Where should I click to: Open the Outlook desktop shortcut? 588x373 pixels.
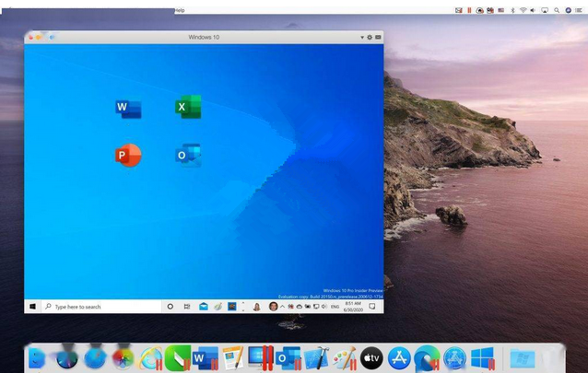pyautogui.click(x=188, y=156)
